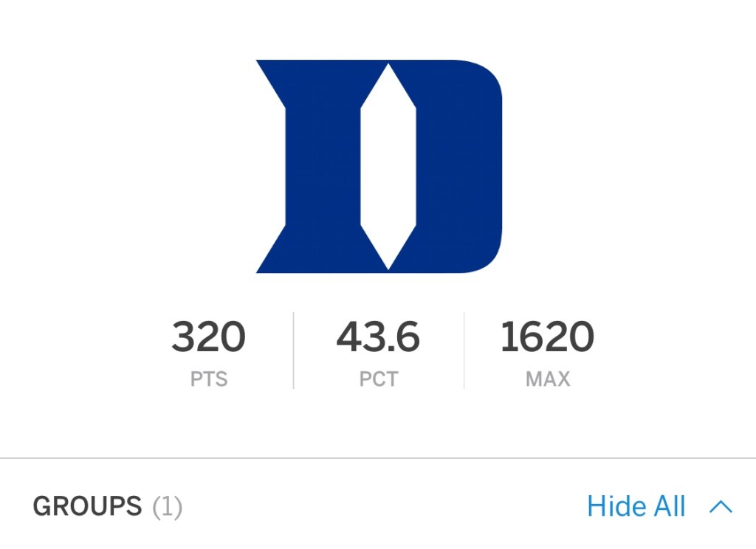Click the divider between PCT and MAX
This screenshot has height=549, width=756.
click(x=464, y=351)
